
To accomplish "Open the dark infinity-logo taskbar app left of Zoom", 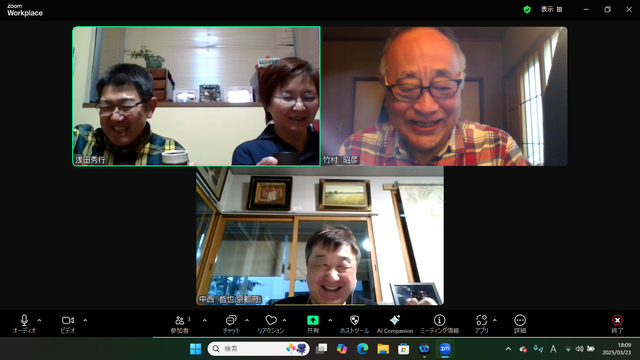I will coord(424,349).
